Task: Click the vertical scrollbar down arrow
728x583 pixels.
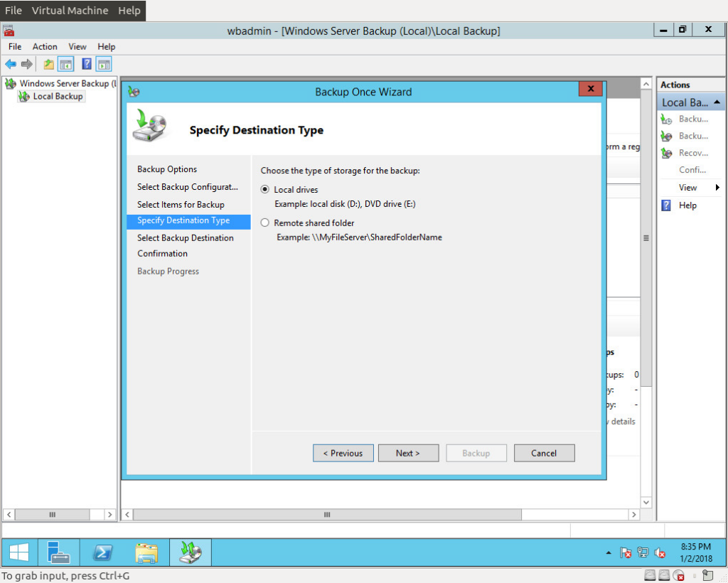Action: (646, 502)
